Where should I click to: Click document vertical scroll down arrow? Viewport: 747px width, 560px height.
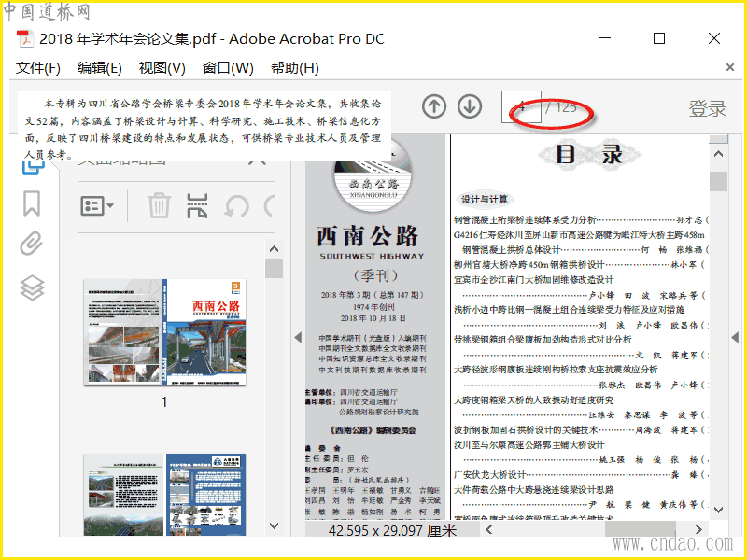click(x=718, y=510)
